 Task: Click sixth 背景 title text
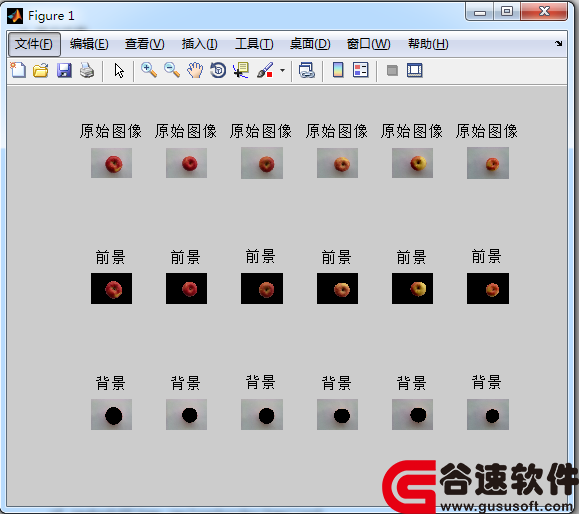coord(487,382)
